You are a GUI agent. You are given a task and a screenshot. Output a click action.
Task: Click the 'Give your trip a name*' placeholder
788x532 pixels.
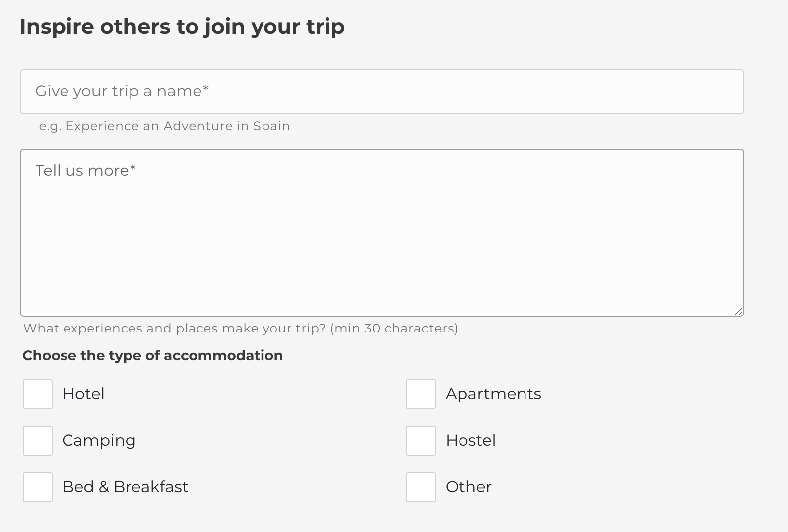click(122, 92)
